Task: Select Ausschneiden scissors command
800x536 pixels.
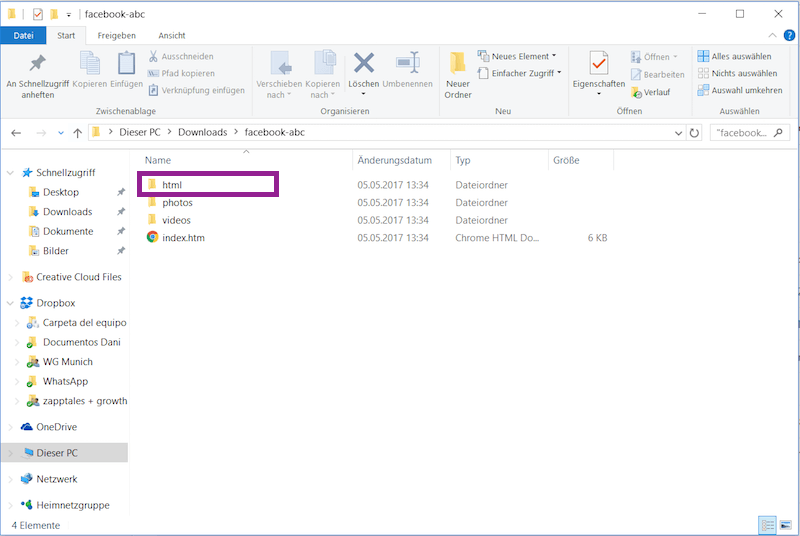Action: coord(181,56)
